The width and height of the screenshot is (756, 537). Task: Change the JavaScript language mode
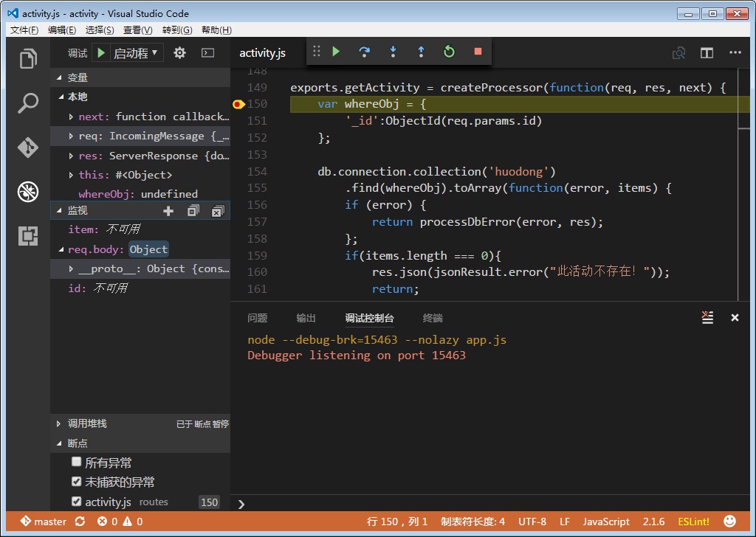coord(606,522)
